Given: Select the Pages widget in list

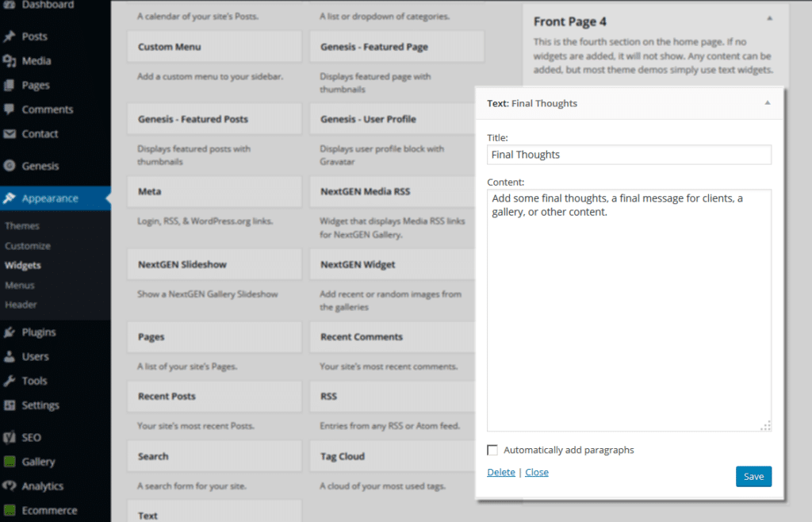Looking at the screenshot, I should pyautogui.click(x=214, y=337).
